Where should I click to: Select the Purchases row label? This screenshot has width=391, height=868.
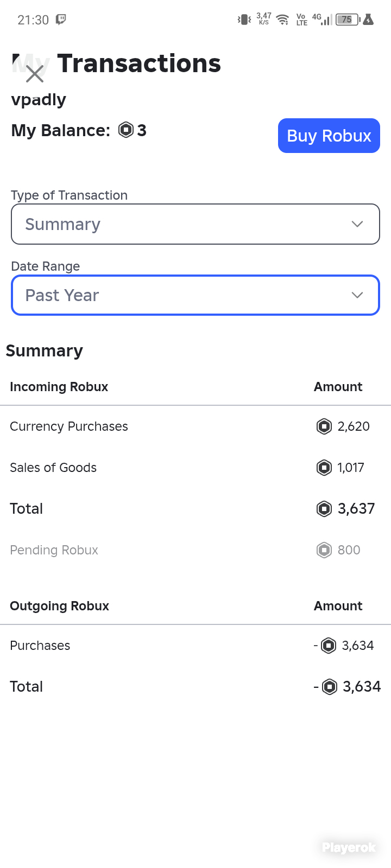40,646
